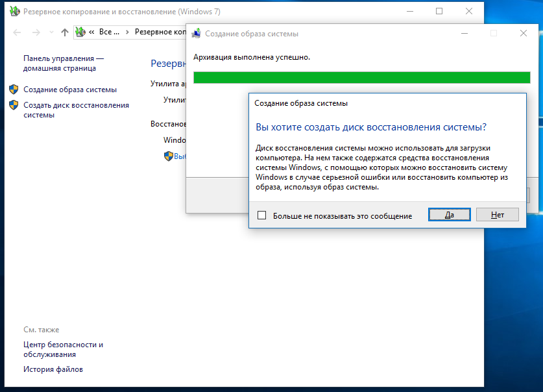This screenshot has width=543, height=392.
Task: Click the Forward arrow in Control Panel window
Action: coord(36,32)
